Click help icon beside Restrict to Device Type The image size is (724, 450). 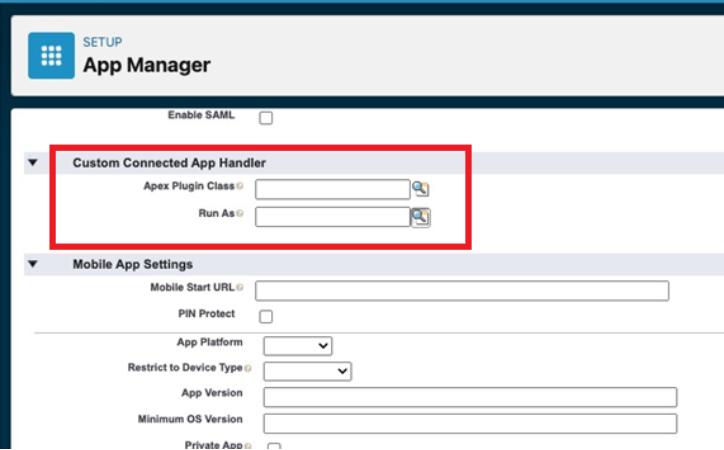(x=248, y=368)
